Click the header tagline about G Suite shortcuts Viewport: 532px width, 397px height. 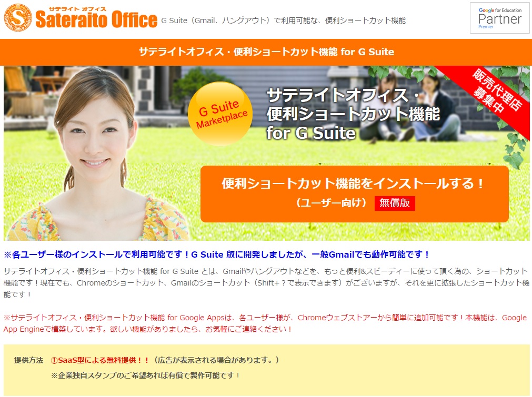pos(283,21)
